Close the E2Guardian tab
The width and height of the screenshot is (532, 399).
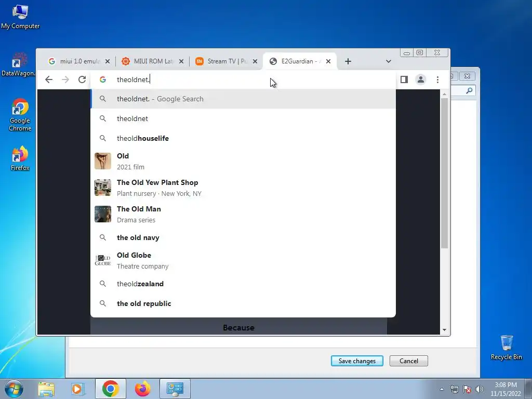pos(328,61)
